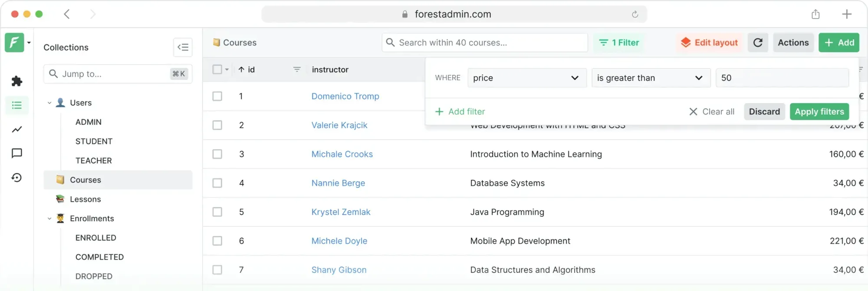Click the Edit layout button
The width and height of the screenshot is (868, 291).
click(x=709, y=43)
